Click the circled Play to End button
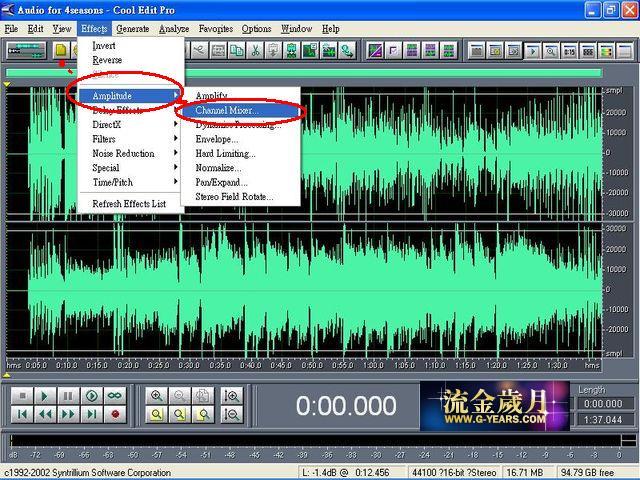This screenshot has width=640, height=480. 92,396
